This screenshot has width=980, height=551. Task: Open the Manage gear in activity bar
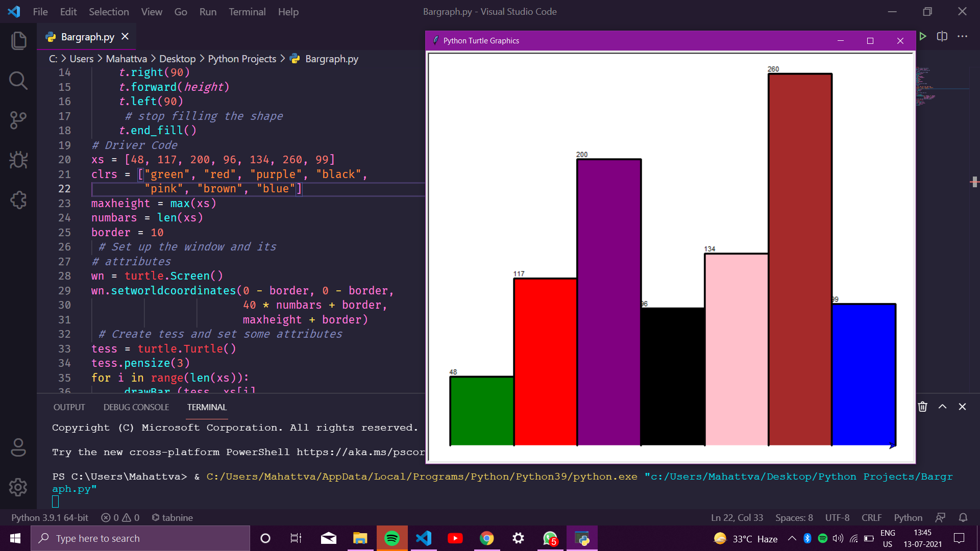18,487
